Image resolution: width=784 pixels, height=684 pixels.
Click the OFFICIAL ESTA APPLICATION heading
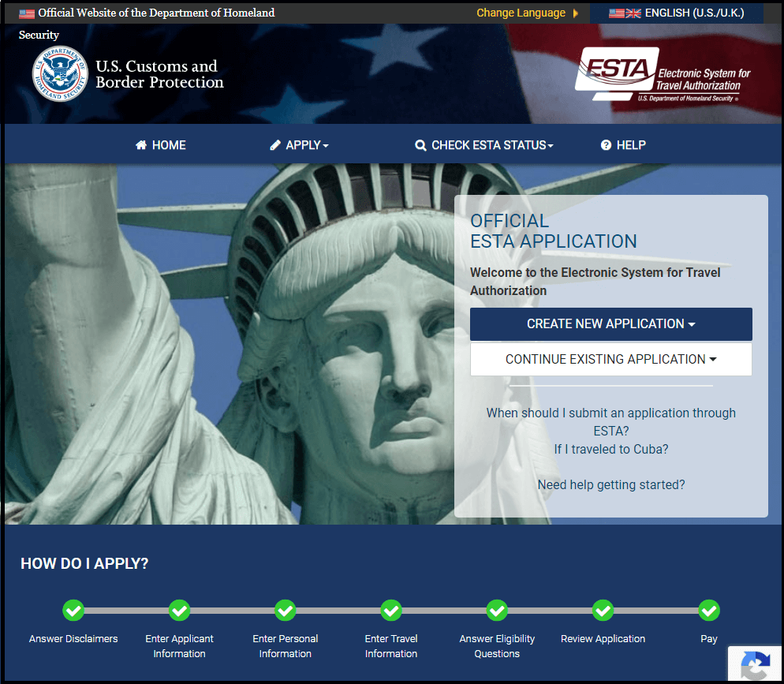click(x=554, y=231)
